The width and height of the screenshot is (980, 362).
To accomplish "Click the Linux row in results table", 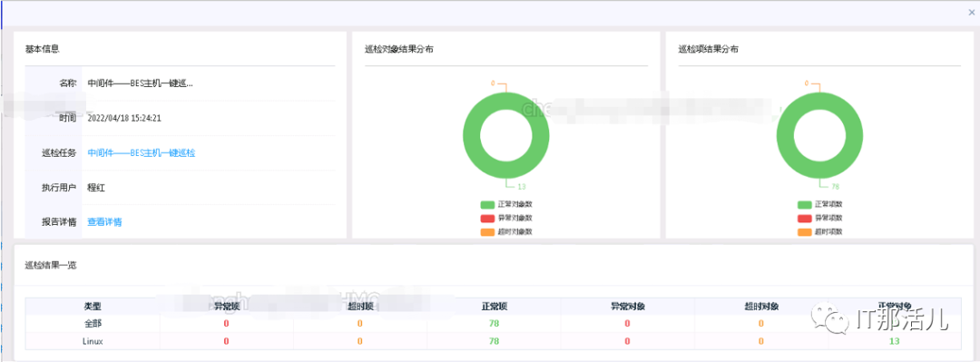I will [493, 341].
